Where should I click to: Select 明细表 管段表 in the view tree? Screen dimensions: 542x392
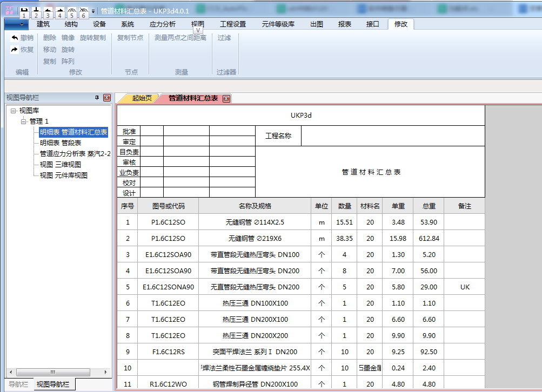tap(61, 143)
